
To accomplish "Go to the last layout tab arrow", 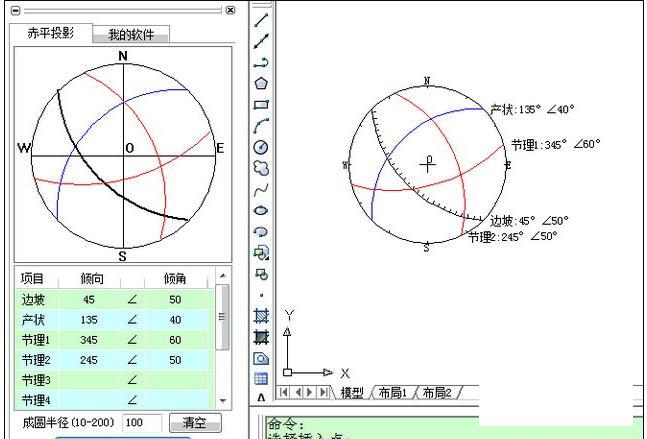I will tap(323, 393).
